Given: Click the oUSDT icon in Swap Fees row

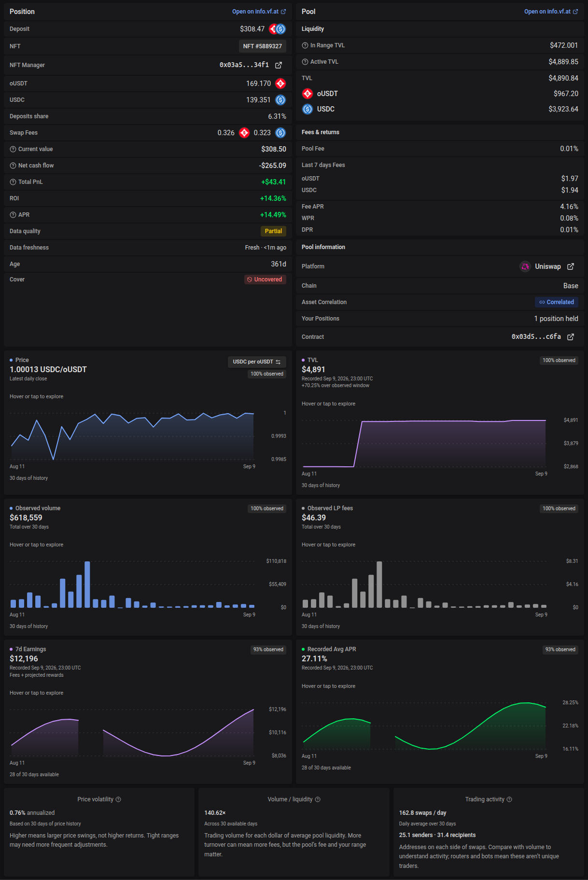Looking at the screenshot, I should point(245,133).
